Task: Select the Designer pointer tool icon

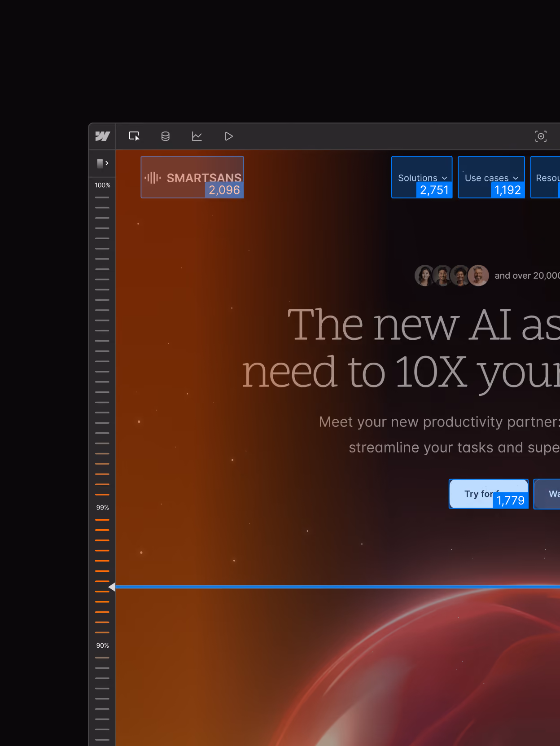Action: point(134,136)
